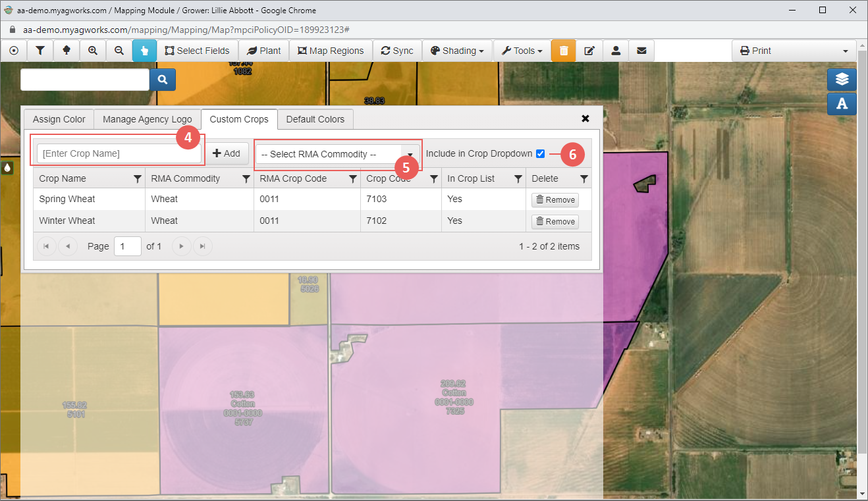Switch to the Assign Color tab
Screen dimensions: 868x501
coord(59,119)
